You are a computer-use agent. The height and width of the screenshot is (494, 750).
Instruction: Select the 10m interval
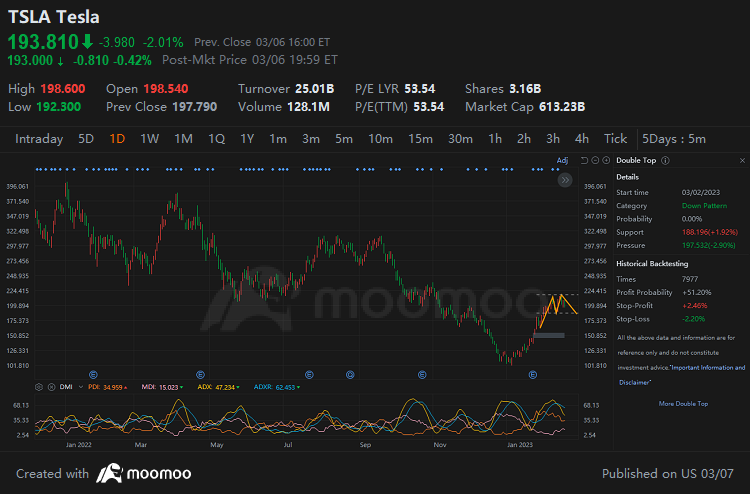click(380, 139)
